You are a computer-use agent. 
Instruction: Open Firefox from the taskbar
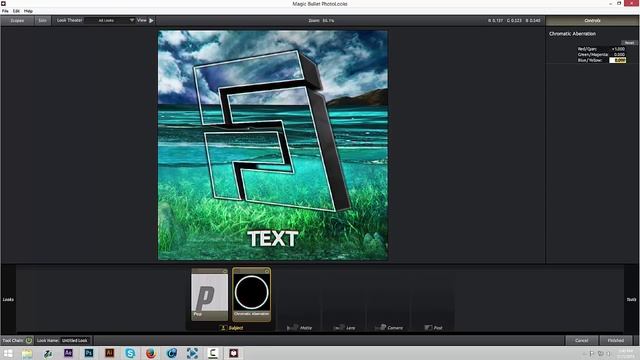pyautogui.click(x=151, y=353)
